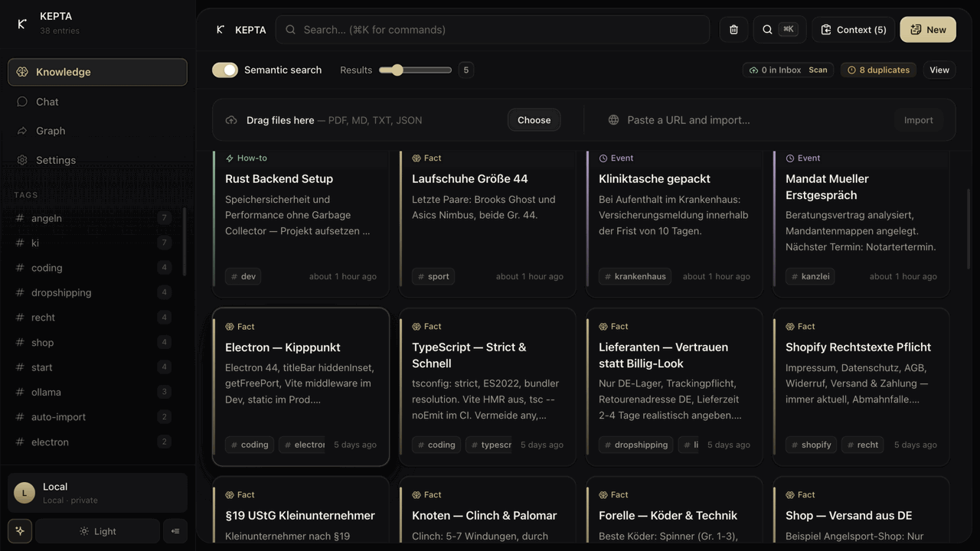Toggle Semantic search off
980x551 pixels.
[225, 70]
